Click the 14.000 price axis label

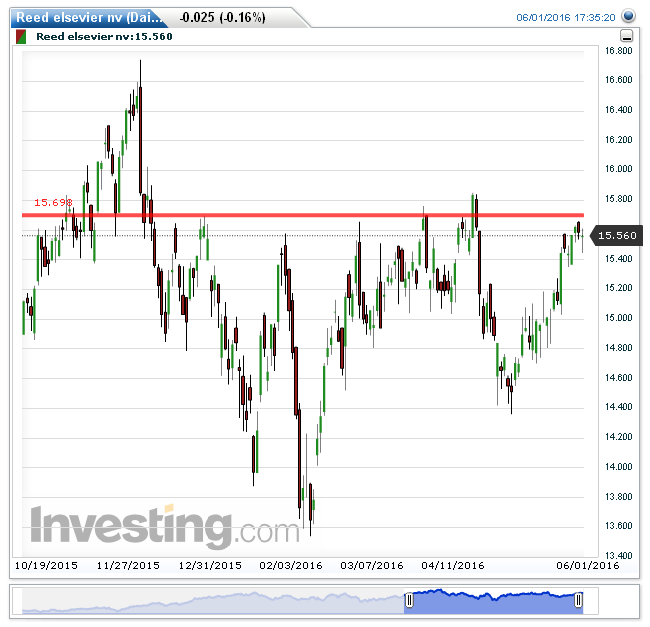[618, 467]
